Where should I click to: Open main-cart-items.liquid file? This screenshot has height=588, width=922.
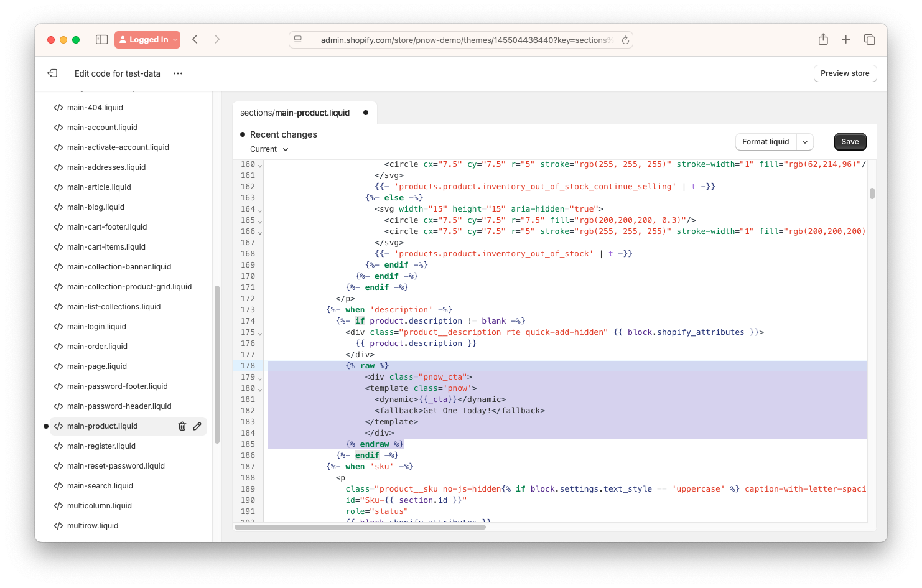(106, 247)
